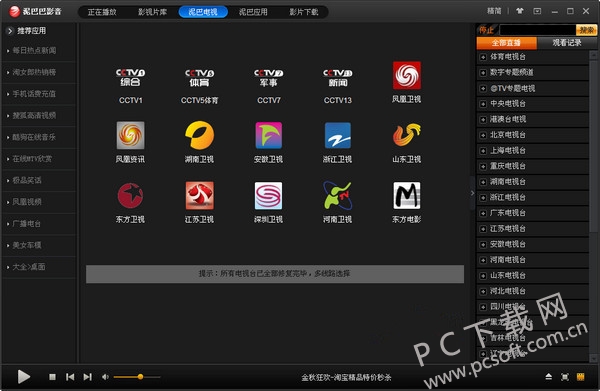Click the play button in the player bar
This screenshot has width=600, height=391.
click(24, 377)
